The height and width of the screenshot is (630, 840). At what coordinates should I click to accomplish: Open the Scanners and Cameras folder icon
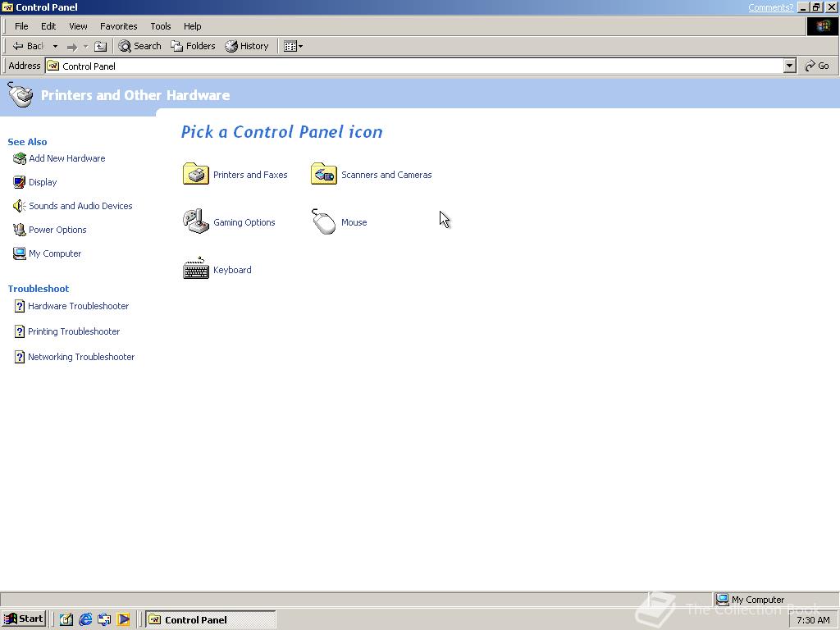pos(323,174)
